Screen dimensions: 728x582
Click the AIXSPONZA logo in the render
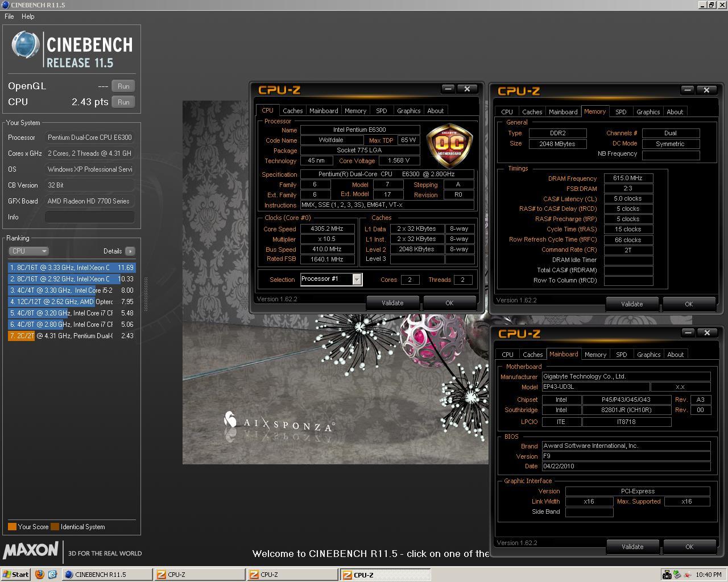click(x=279, y=422)
